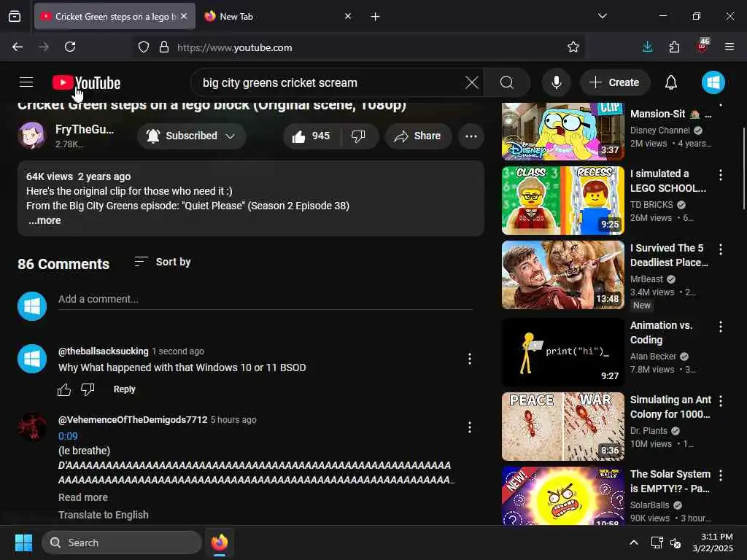Open menu for Ant Colony video
Screen dimensions: 747x560
click(x=720, y=401)
